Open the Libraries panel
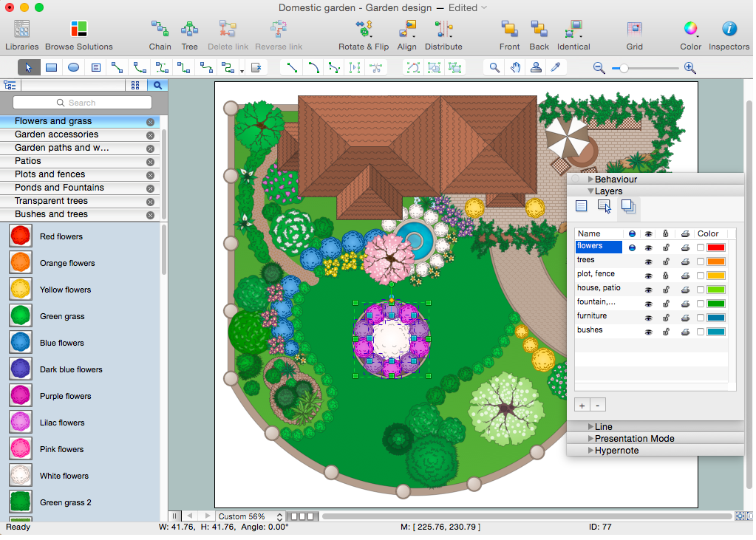The width and height of the screenshot is (756, 540). tap(21, 35)
